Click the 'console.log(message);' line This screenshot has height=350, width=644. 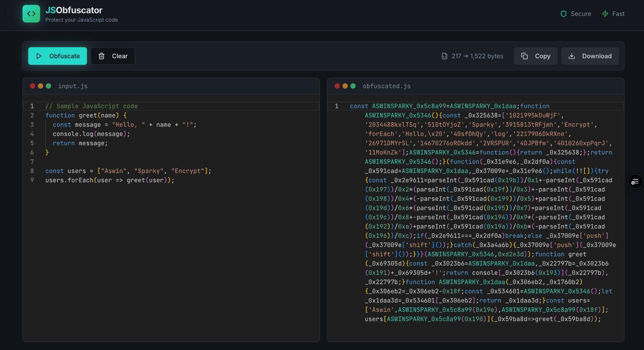click(x=92, y=134)
